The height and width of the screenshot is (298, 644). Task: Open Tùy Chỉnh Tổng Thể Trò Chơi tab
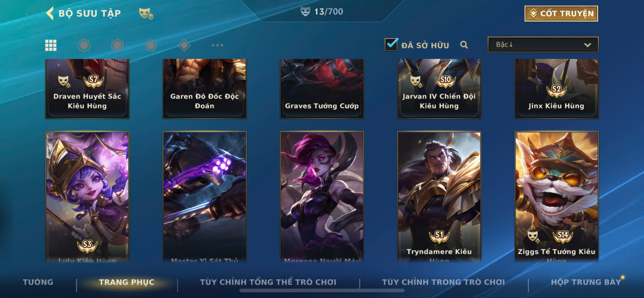click(268, 282)
